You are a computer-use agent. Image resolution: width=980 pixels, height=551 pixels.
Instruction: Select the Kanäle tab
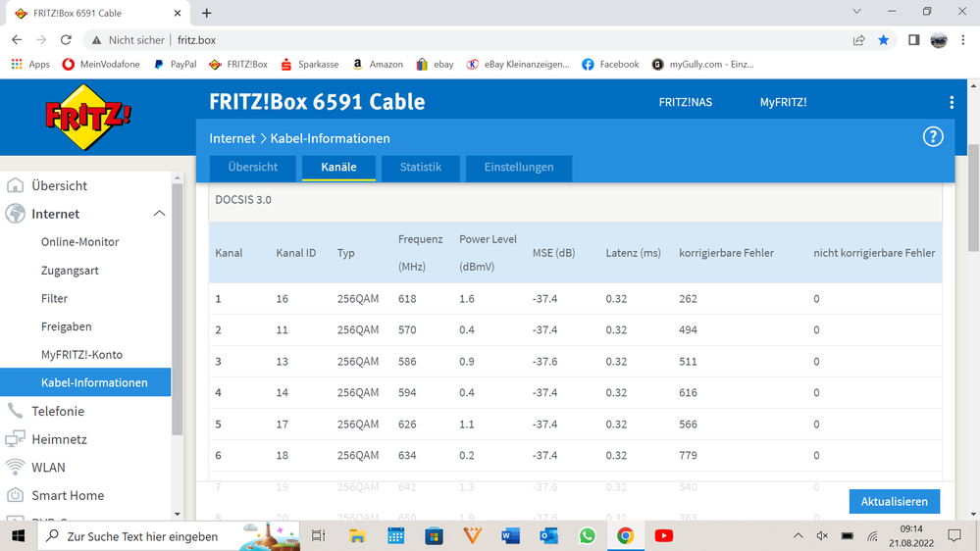pyautogui.click(x=338, y=168)
